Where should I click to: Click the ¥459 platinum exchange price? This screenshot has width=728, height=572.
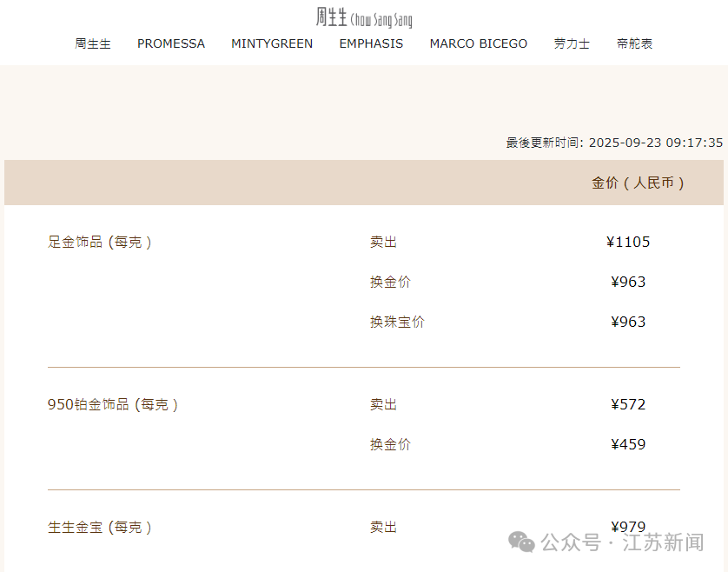628,444
